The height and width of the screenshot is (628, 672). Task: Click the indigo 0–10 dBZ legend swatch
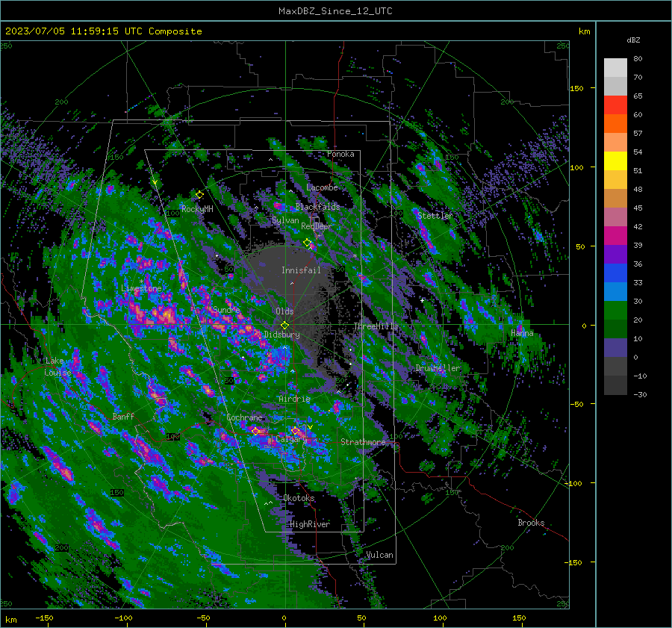(x=615, y=347)
